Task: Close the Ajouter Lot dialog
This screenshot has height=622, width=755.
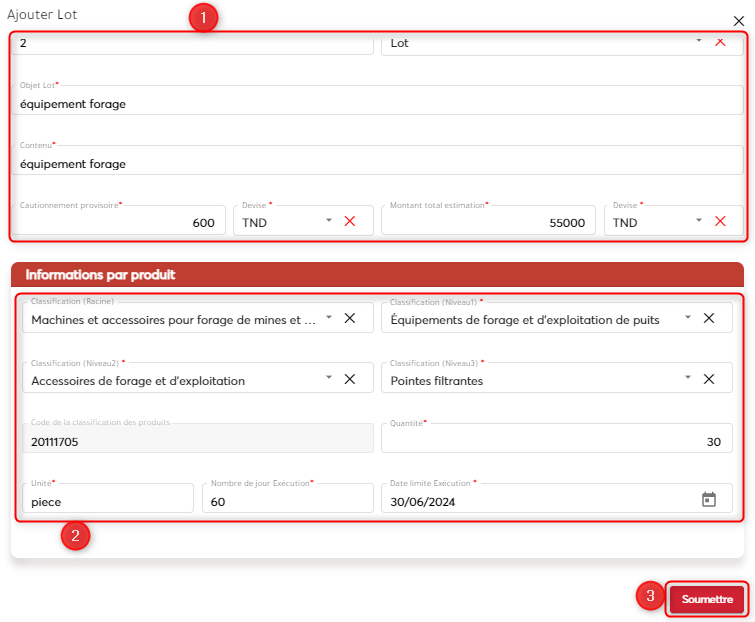Action: [x=739, y=20]
